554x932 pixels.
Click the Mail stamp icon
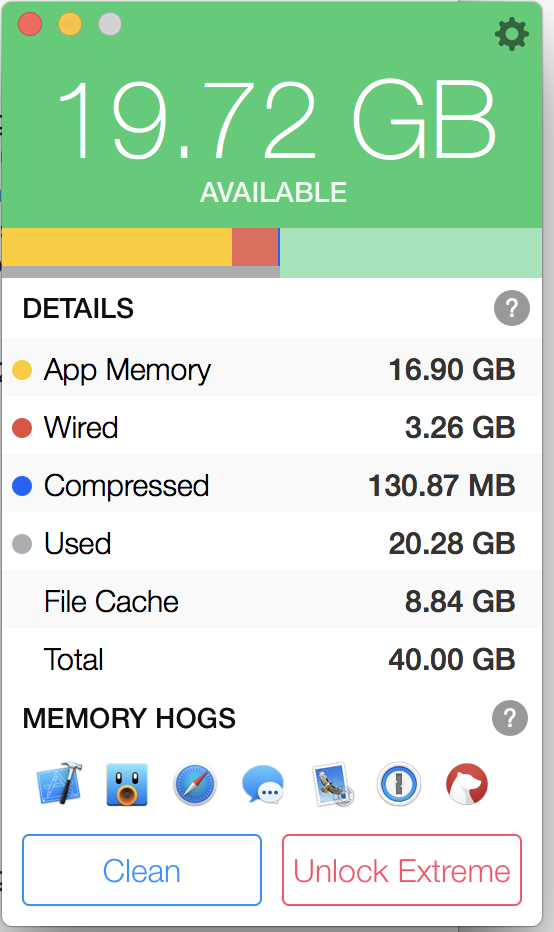[332, 785]
